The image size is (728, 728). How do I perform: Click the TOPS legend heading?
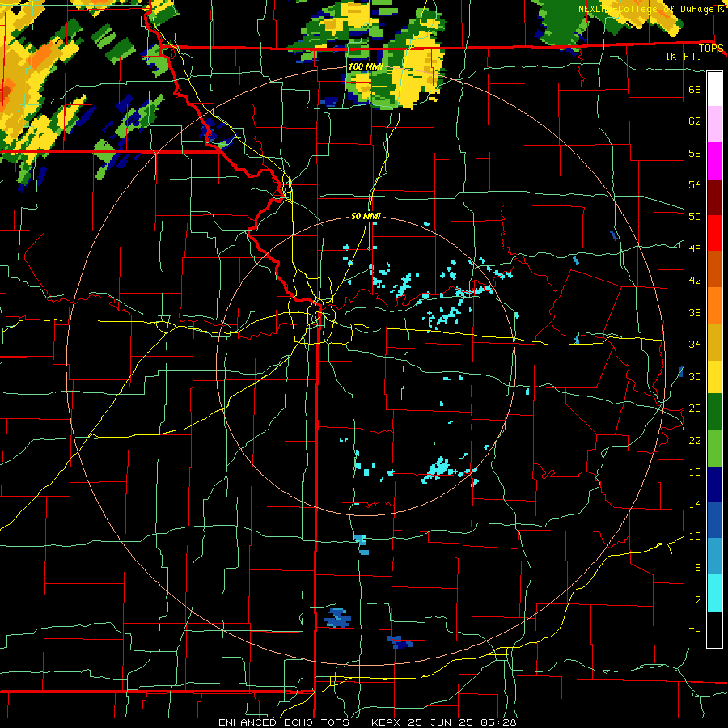(x=711, y=49)
